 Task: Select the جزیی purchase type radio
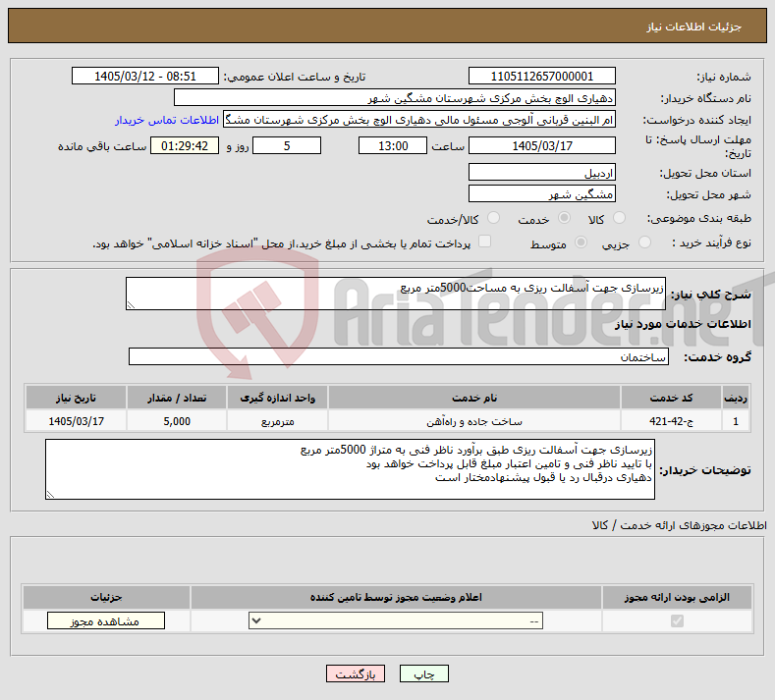(x=644, y=242)
